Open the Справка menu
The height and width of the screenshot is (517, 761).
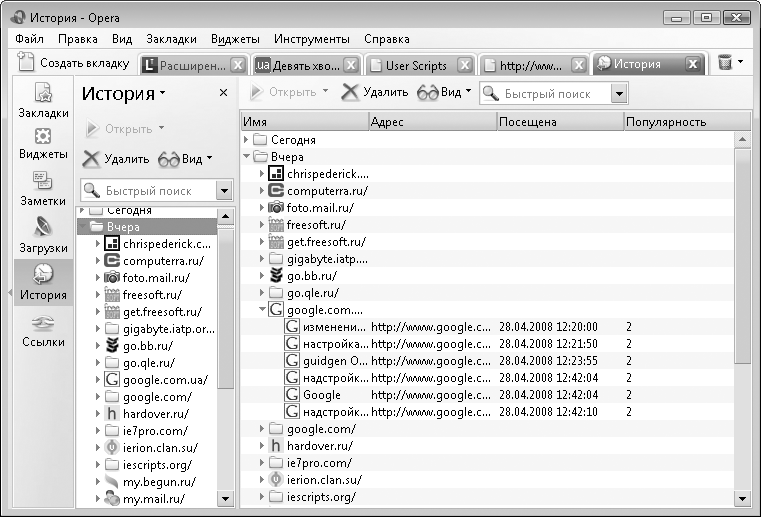click(x=387, y=39)
